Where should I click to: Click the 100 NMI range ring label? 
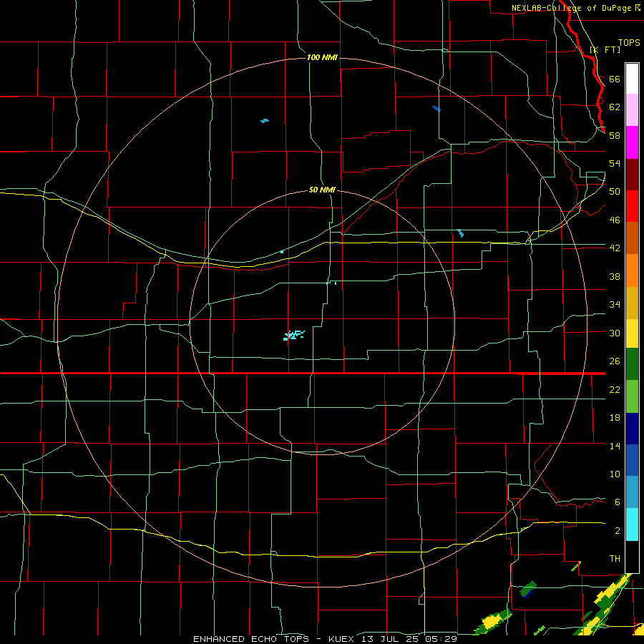coord(322,57)
